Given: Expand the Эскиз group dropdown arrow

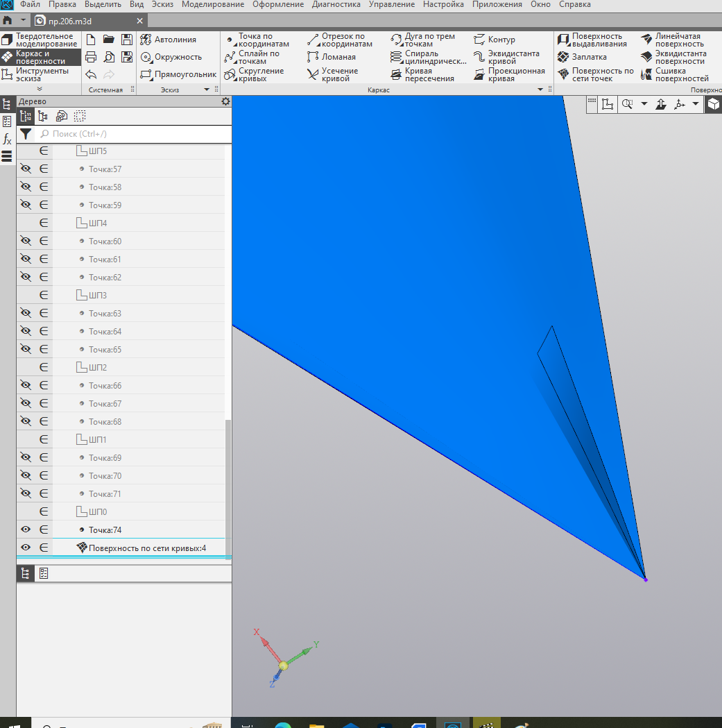Looking at the screenshot, I should pos(207,90).
